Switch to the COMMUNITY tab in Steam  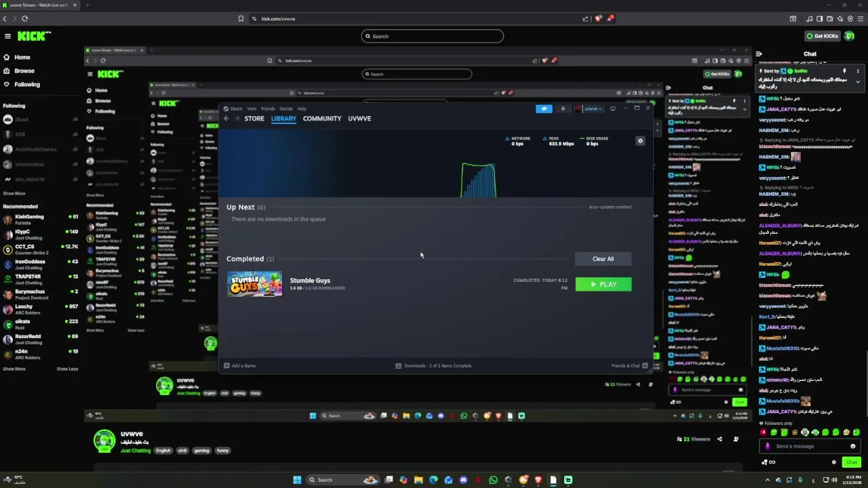click(x=322, y=119)
